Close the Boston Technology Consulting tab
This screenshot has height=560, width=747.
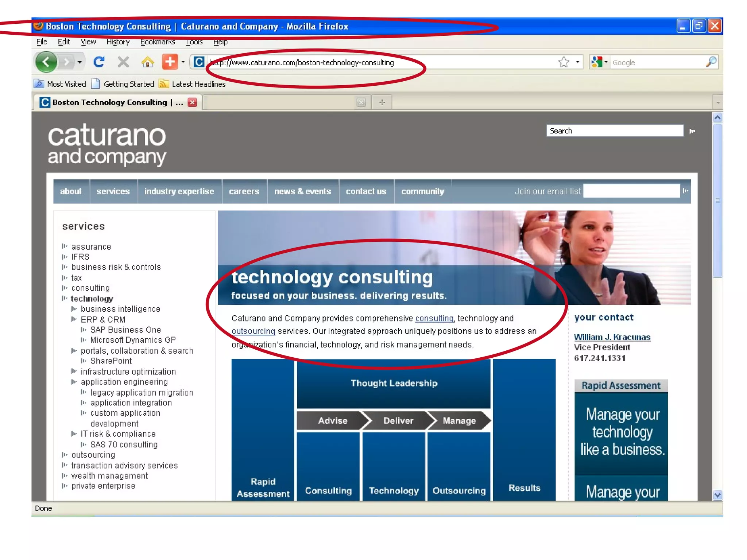pos(192,102)
